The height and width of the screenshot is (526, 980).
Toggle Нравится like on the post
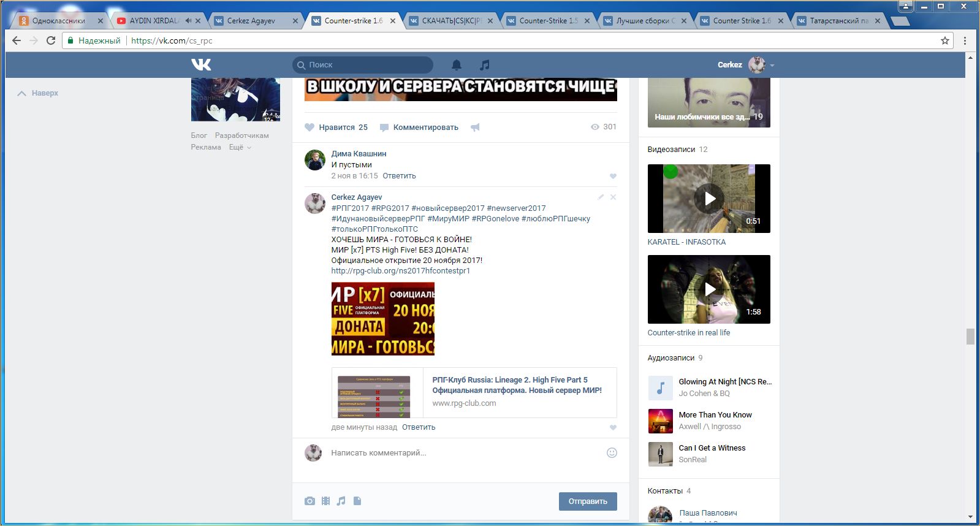[336, 128]
